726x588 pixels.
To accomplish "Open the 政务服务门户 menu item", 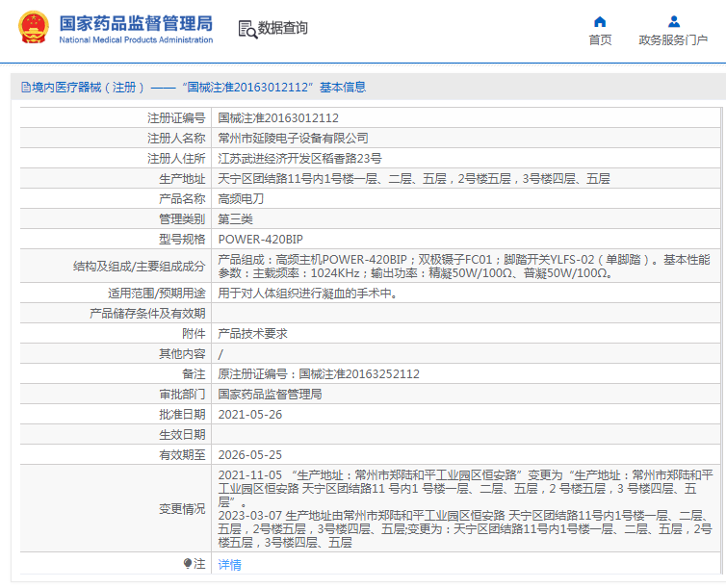I will tap(673, 40).
